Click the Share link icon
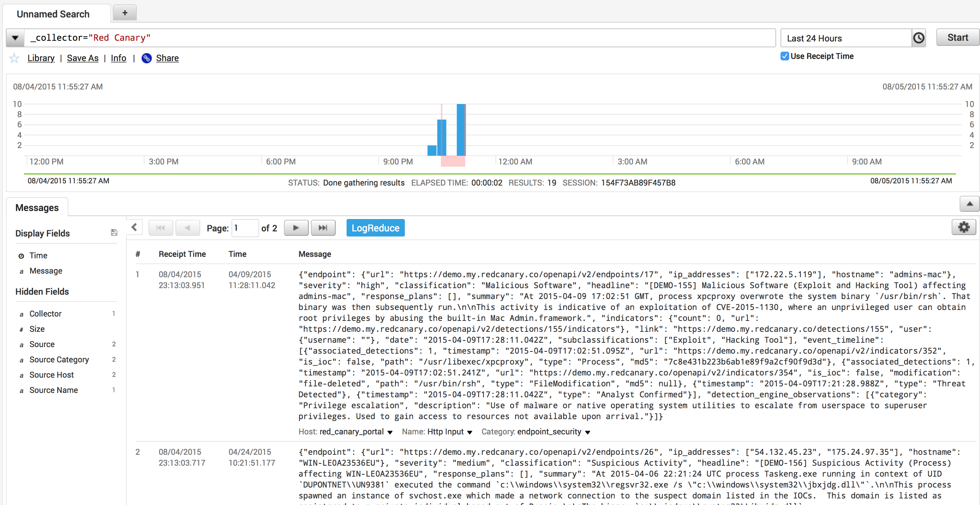The image size is (980, 505). tap(146, 58)
